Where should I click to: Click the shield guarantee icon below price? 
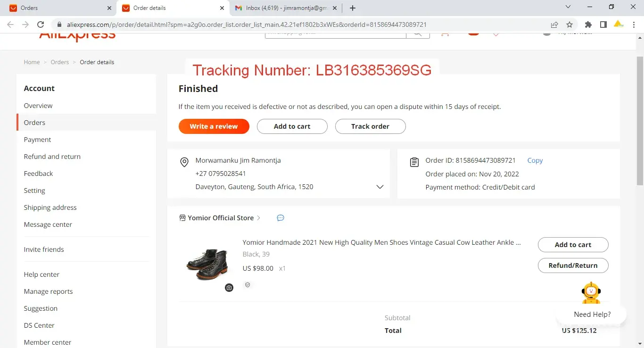[x=248, y=285]
